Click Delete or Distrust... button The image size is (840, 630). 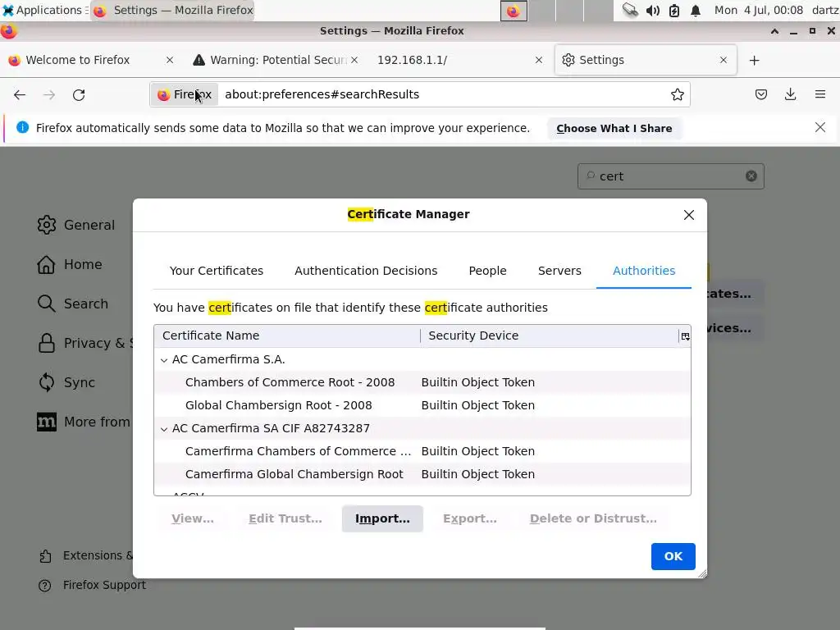pos(593,518)
